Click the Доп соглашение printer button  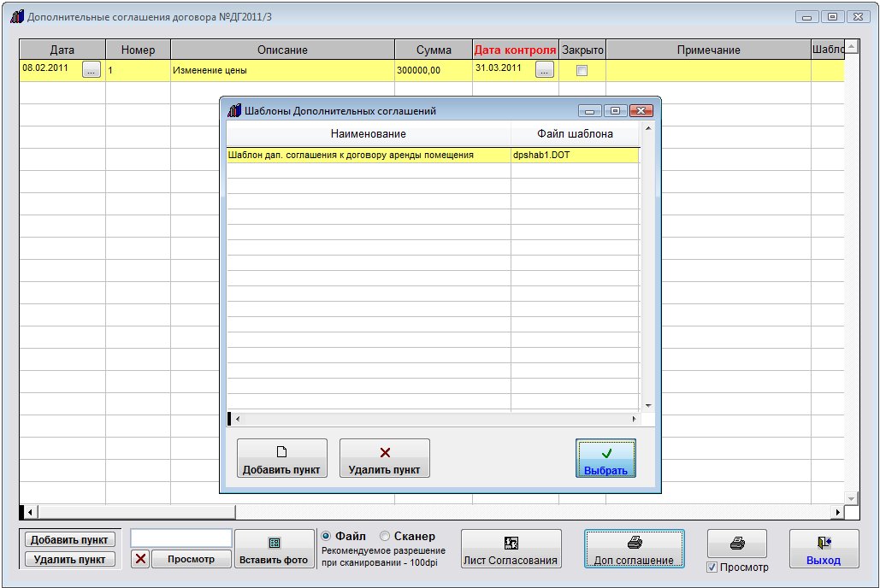point(635,549)
